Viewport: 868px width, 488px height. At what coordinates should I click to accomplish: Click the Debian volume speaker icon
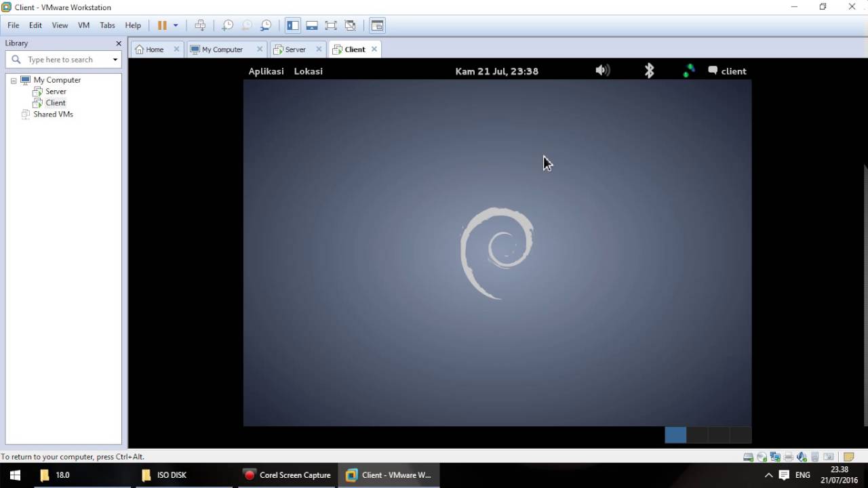point(602,70)
